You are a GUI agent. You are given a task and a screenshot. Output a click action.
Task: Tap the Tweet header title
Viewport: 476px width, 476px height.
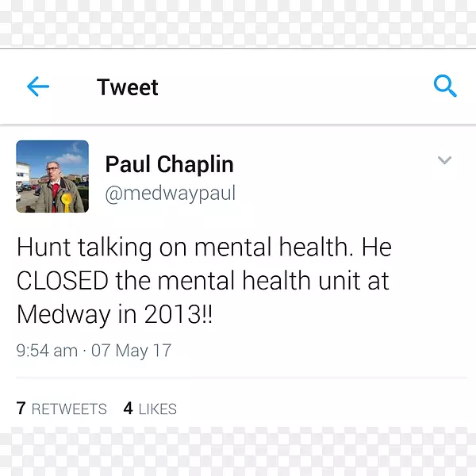(127, 87)
